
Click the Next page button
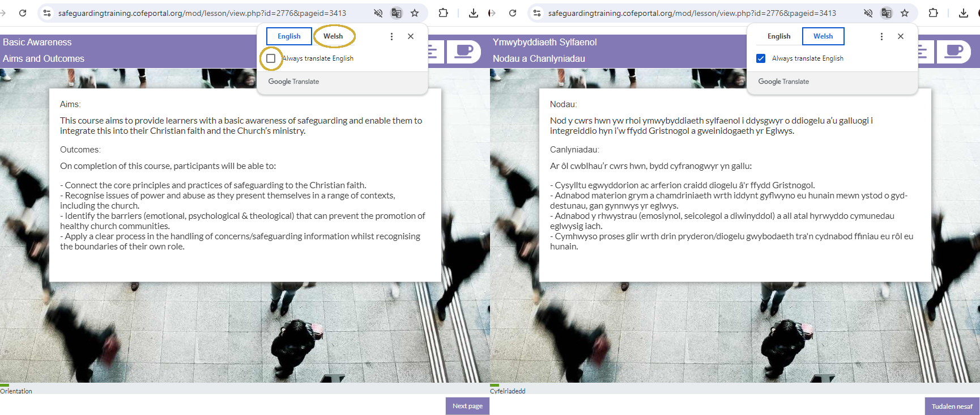pyautogui.click(x=467, y=406)
